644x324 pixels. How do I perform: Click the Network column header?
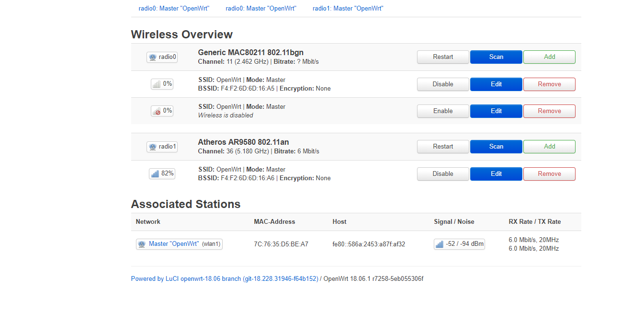pos(148,222)
